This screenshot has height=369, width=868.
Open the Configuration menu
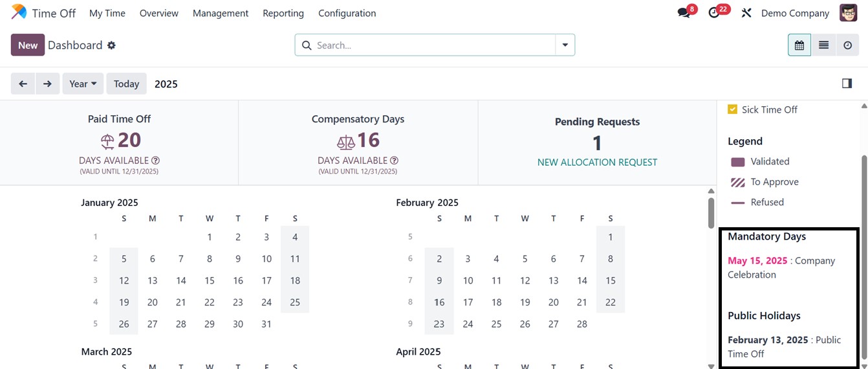click(347, 13)
